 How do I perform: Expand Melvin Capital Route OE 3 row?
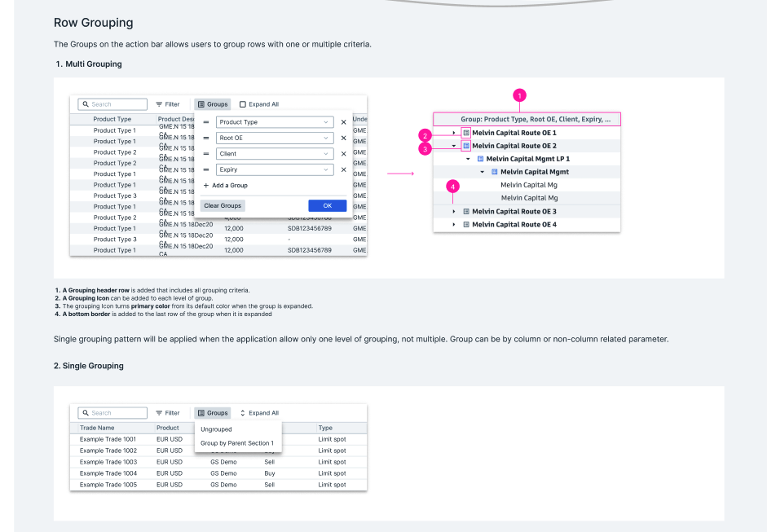click(454, 212)
